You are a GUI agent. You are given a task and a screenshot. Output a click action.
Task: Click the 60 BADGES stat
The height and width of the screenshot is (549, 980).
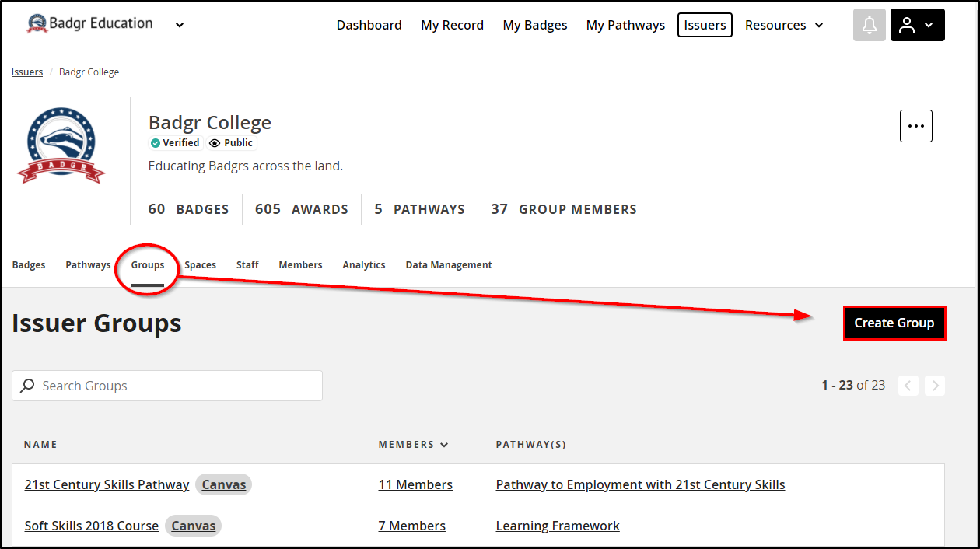(x=188, y=209)
